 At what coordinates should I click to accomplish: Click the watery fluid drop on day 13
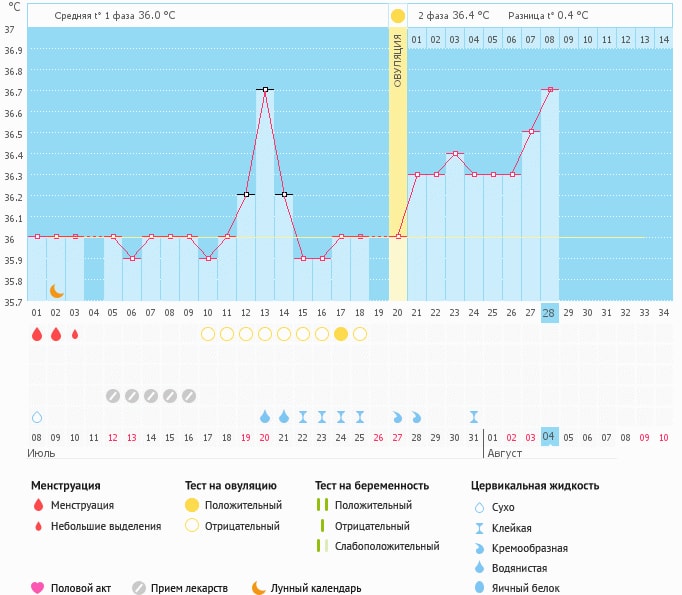265,416
